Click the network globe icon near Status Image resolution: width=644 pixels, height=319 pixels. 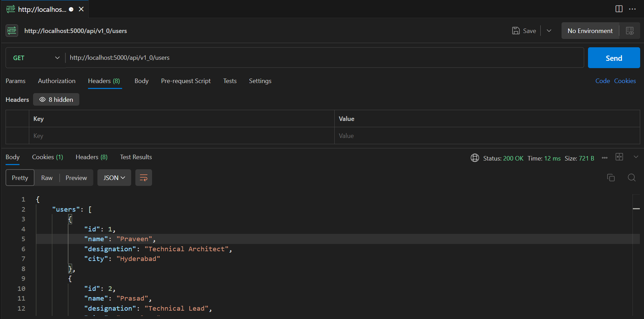pyautogui.click(x=475, y=158)
